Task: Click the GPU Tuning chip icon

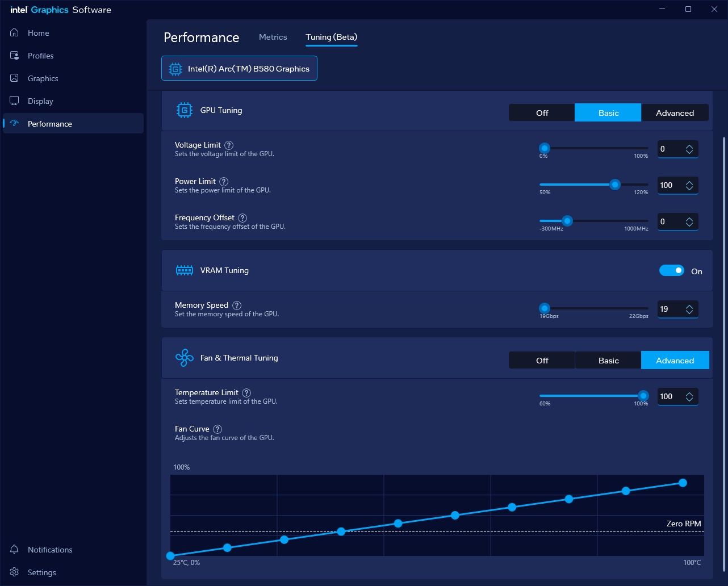Action: (185, 110)
